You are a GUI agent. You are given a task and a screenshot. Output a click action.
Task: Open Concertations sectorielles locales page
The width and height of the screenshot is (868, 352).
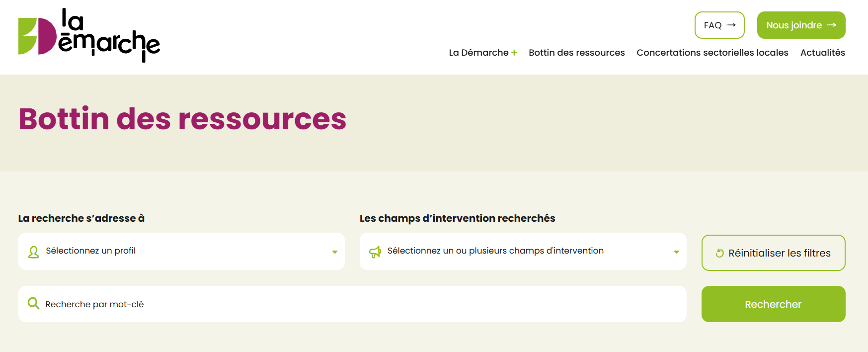(x=712, y=53)
